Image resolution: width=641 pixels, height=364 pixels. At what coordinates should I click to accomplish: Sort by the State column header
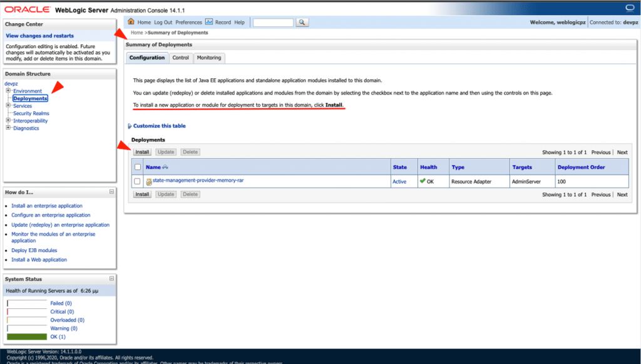[400, 167]
